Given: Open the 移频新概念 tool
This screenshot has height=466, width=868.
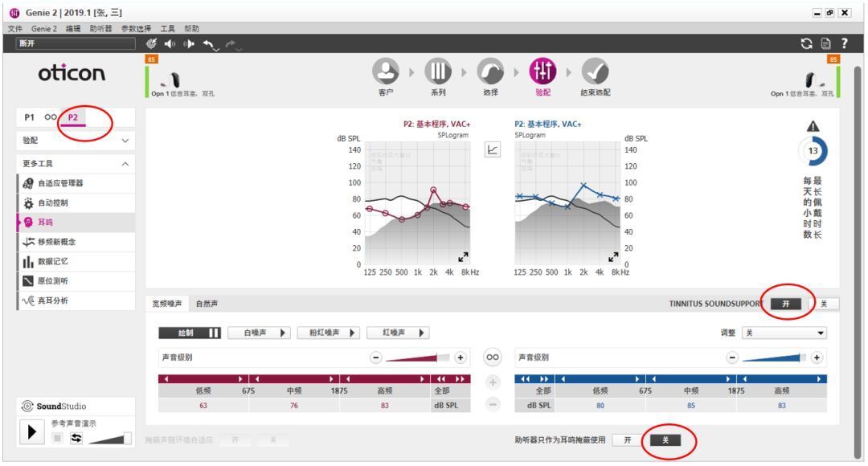Looking at the screenshot, I should [76, 242].
